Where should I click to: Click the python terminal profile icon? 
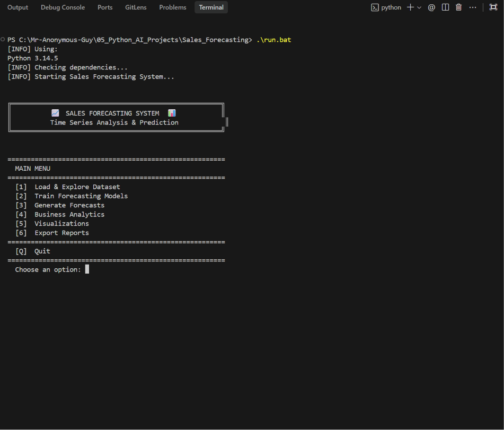coord(375,7)
